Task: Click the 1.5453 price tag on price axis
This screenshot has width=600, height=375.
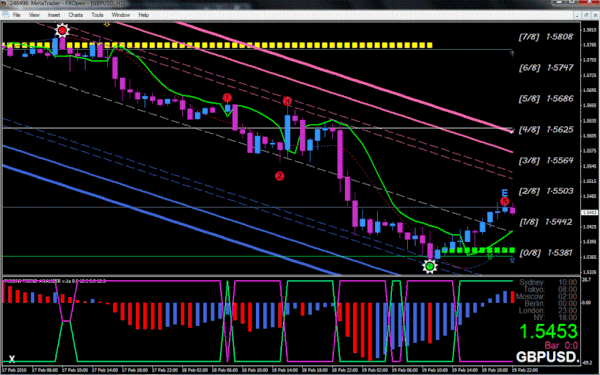Action: point(590,212)
